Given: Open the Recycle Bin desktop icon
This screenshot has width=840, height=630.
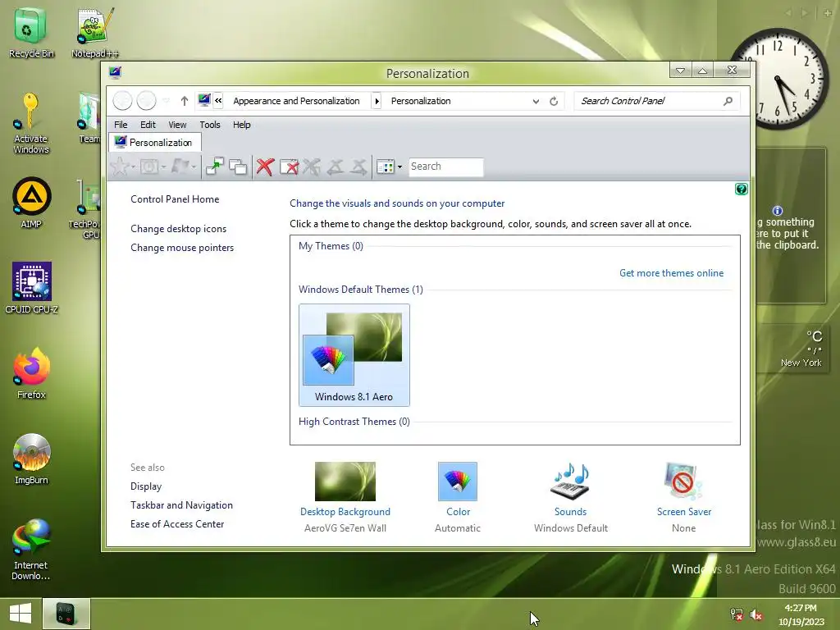Looking at the screenshot, I should point(30,32).
